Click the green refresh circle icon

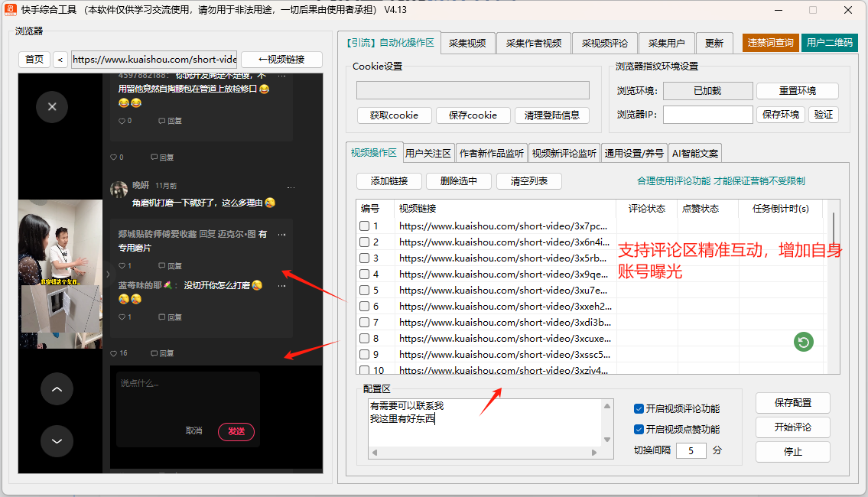pyautogui.click(x=803, y=343)
